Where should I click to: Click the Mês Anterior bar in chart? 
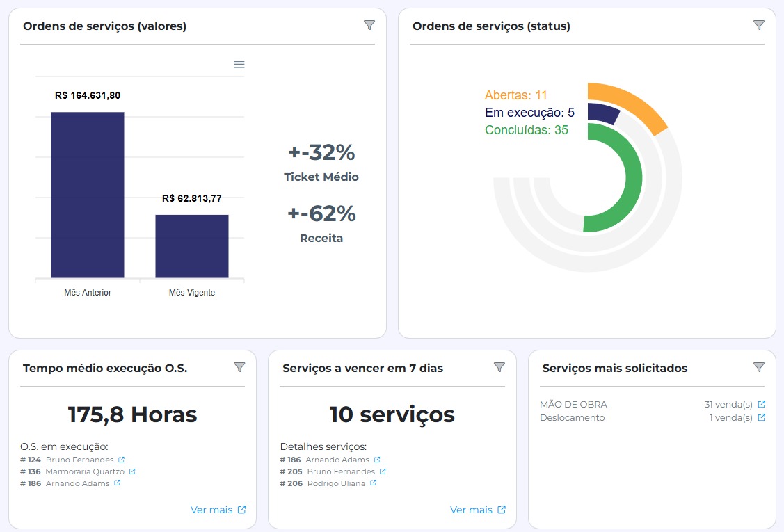(x=88, y=195)
